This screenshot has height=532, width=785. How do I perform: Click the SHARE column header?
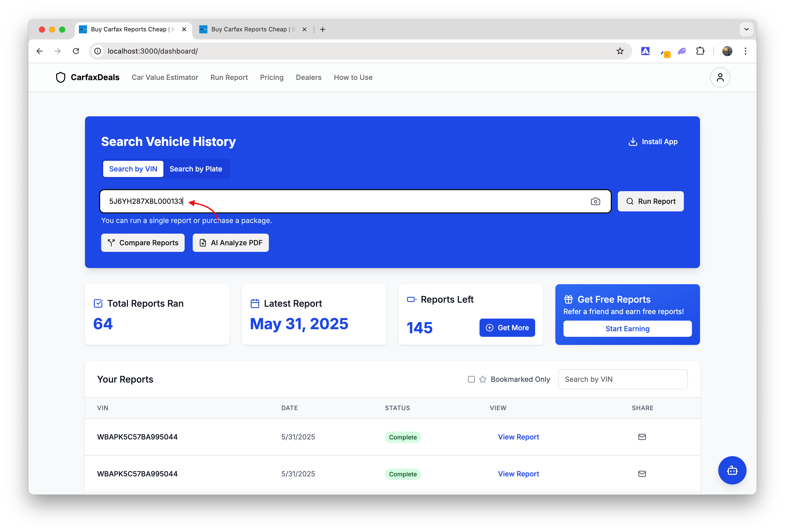tap(642, 408)
